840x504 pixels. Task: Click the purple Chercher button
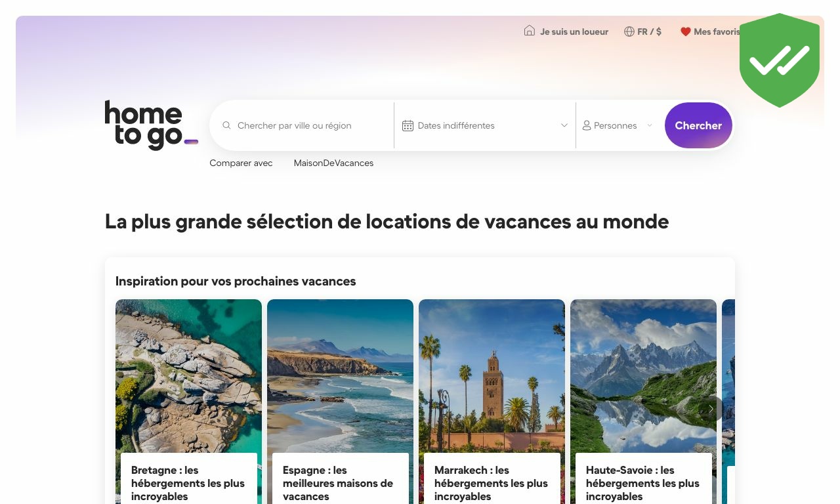(x=698, y=125)
